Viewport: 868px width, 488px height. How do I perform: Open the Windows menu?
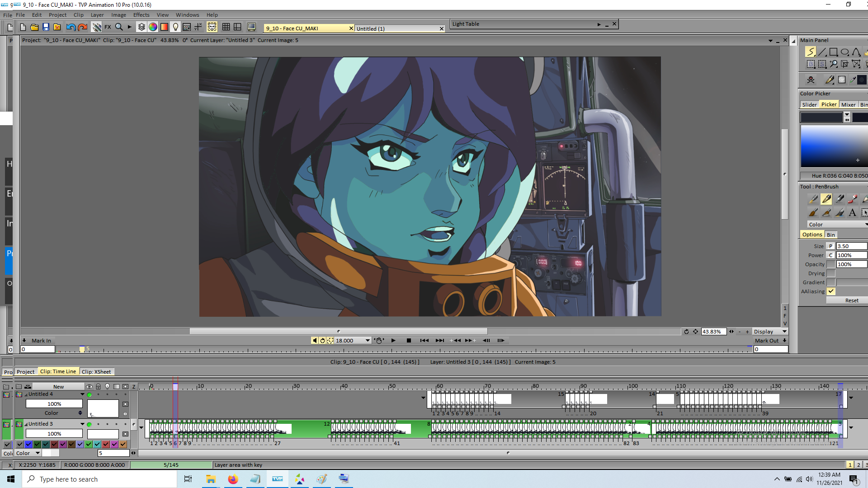(187, 15)
